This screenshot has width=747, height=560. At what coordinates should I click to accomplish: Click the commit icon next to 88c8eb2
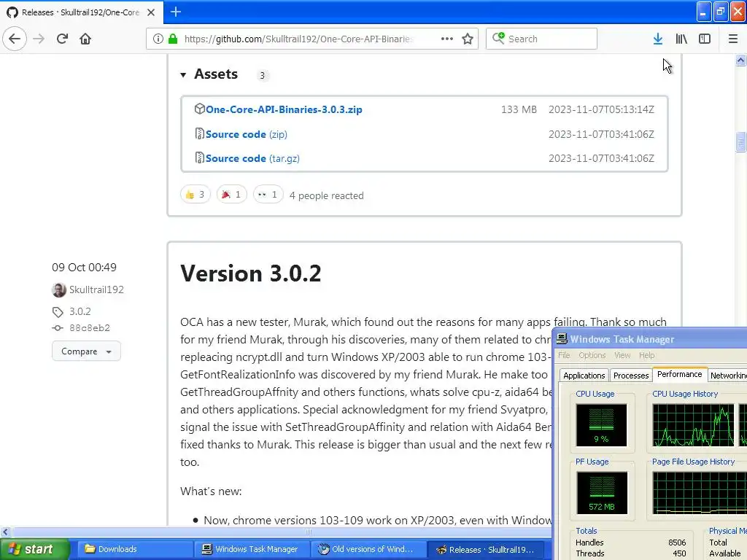pyautogui.click(x=58, y=328)
